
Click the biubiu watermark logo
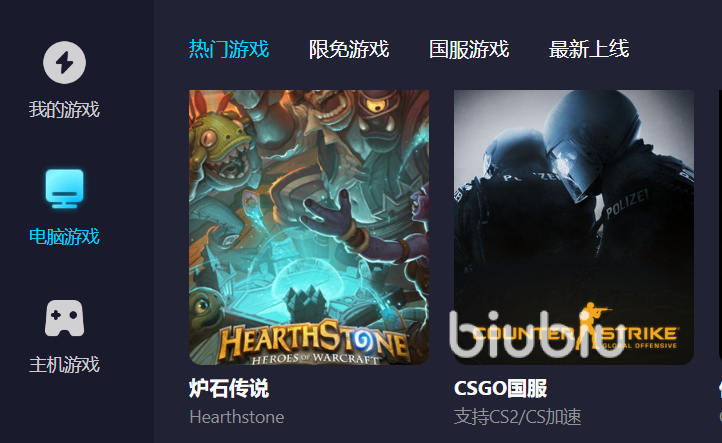tap(537, 334)
